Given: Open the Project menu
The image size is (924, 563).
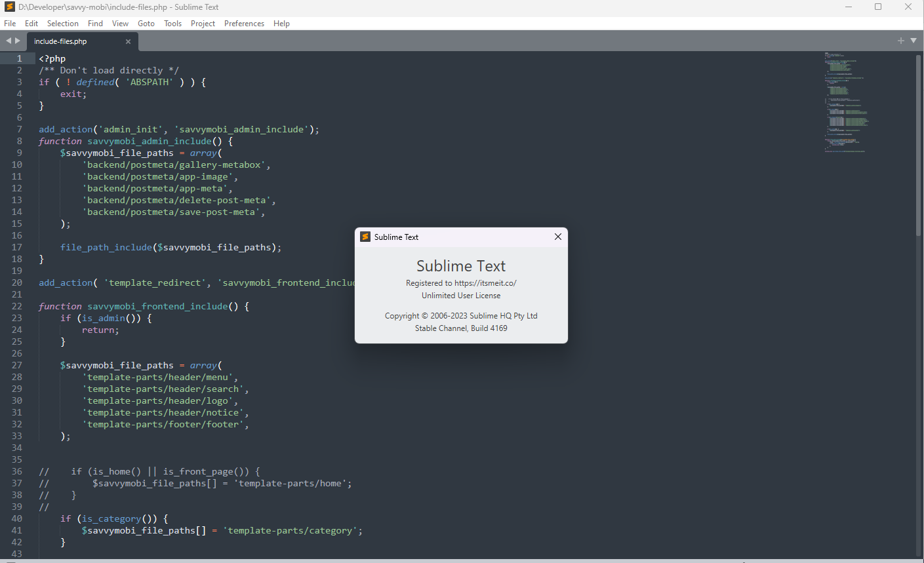Looking at the screenshot, I should tap(203, 23).
